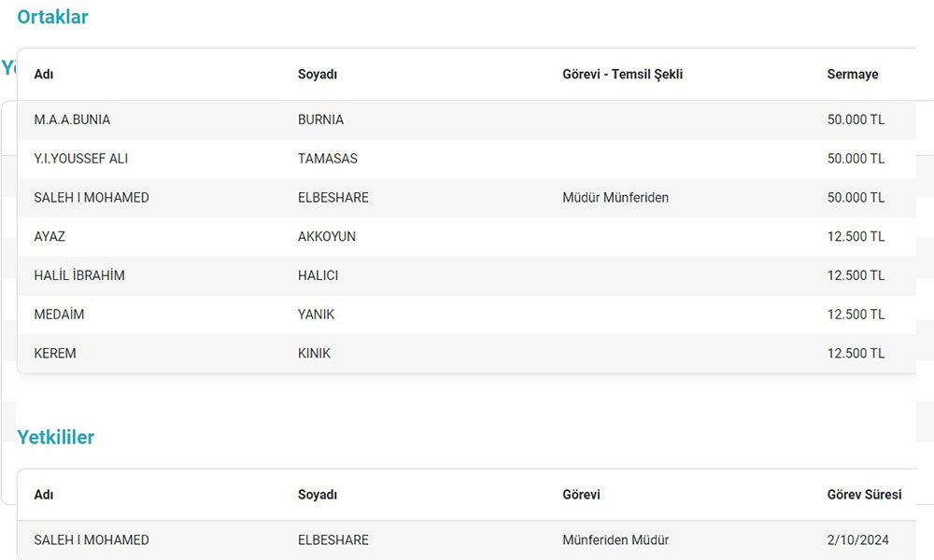Click the Sermaye column header
The width and height of the screenshot is (934, 560).
tap(852, 75)
